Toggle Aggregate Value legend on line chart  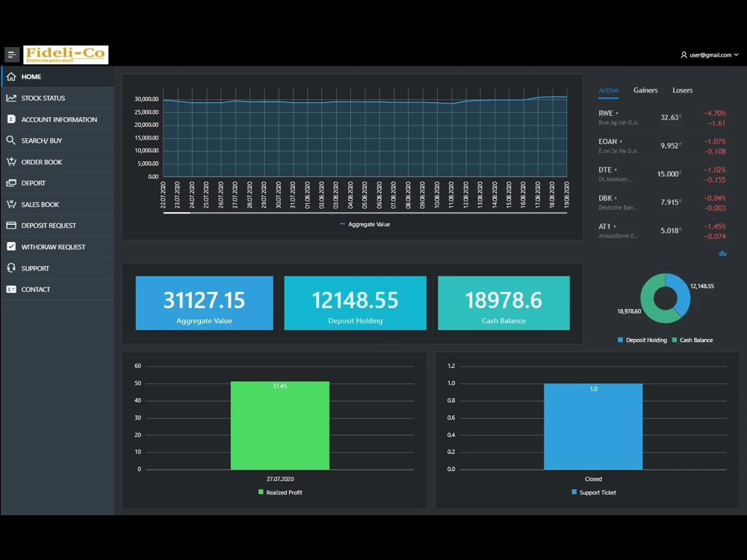pos(365,224)
